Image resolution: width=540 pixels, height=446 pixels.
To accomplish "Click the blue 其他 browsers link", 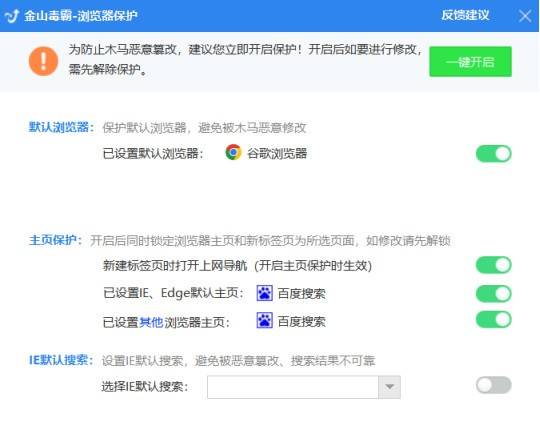I will tap(151, 322).
